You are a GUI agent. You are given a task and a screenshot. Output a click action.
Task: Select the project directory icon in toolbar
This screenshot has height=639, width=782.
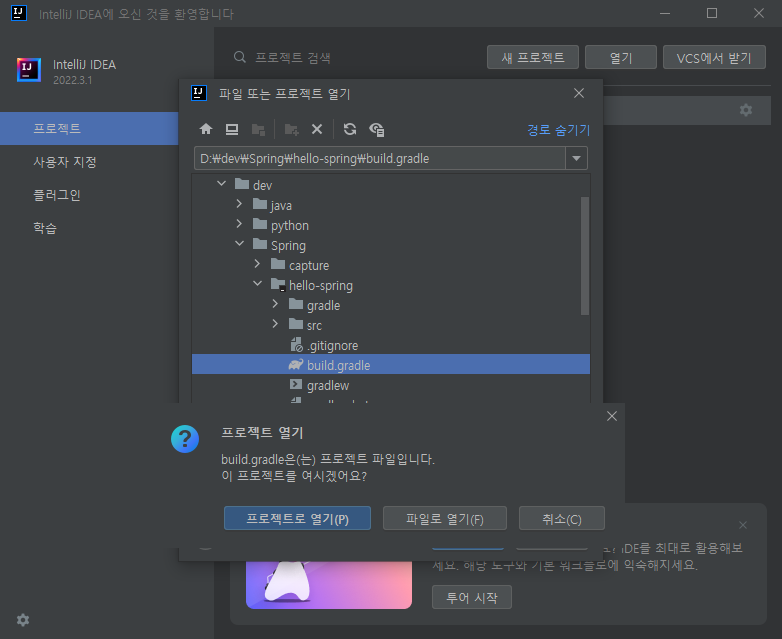pos(258,130)
